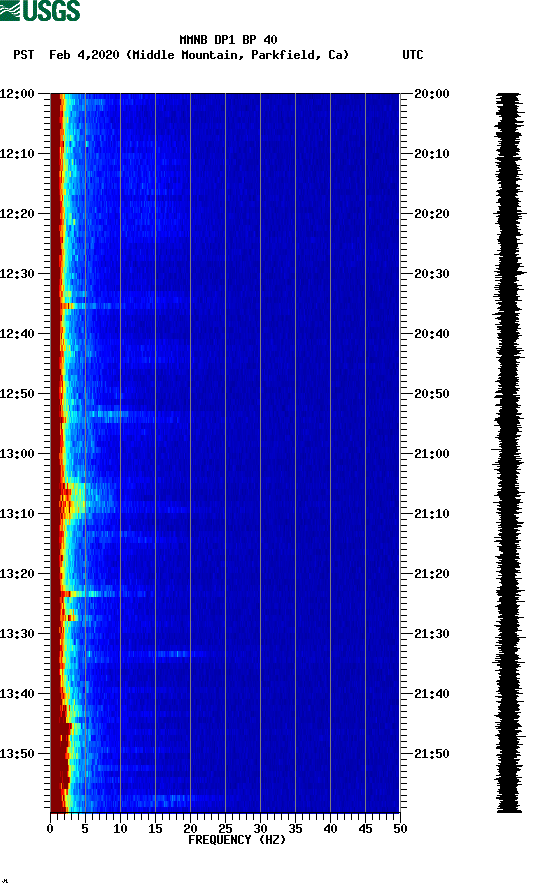This screenshot has width=552, height=892.
Task: Click the 13:00 PST time label
Action: point(17,454)
